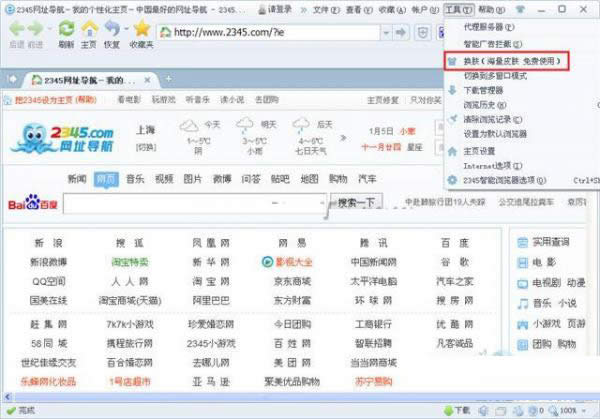The height and width of the screenshot is (419, 600).
Task: Open a new tab with plus button
Action: point(168,79)
